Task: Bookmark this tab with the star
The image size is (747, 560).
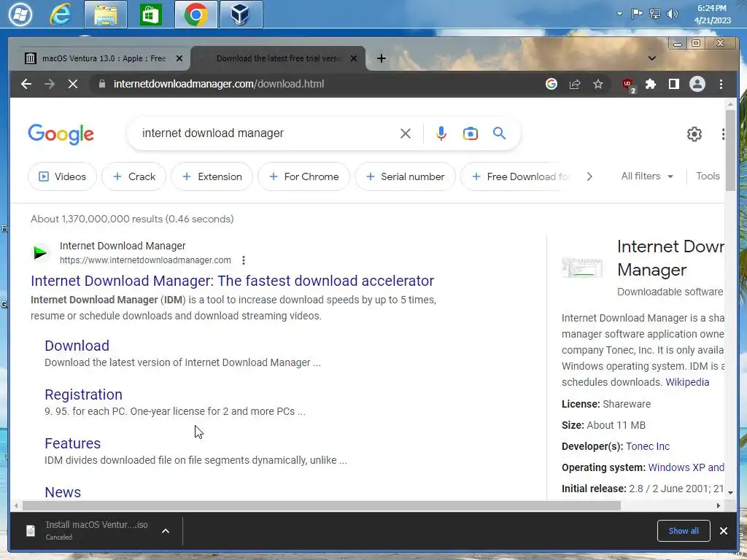Action: coord(598,85)
